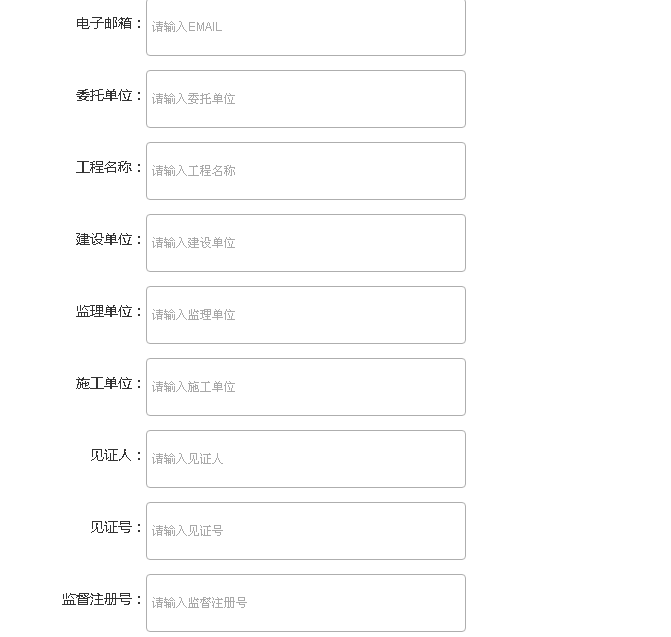Click the 施工单位 text field

pyautogui.click(x=305, y=387)
